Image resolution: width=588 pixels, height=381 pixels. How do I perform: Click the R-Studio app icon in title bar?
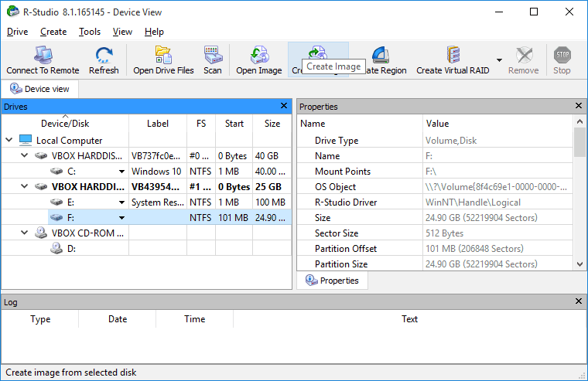[x=12, y=12]
